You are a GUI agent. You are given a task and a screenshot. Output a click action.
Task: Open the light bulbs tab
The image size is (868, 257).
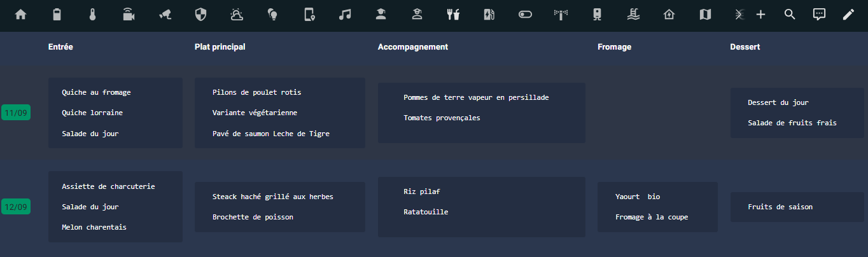pos(272,15)
